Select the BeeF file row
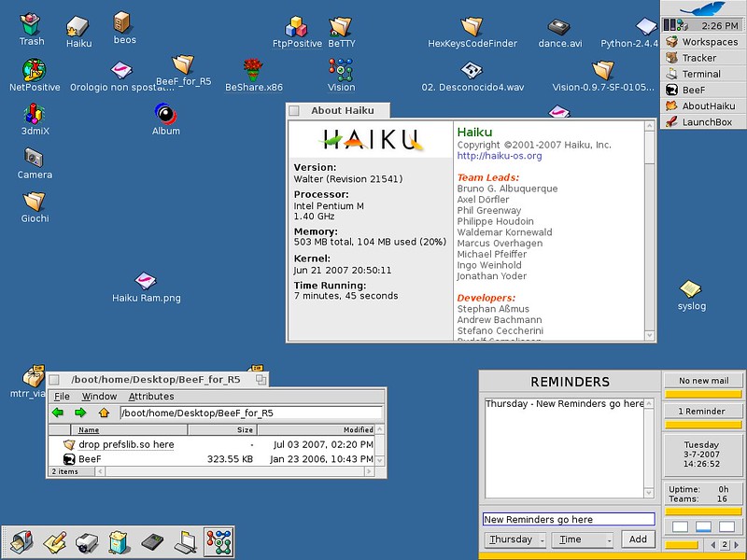747x560 pixels. (x=212, y=459)
